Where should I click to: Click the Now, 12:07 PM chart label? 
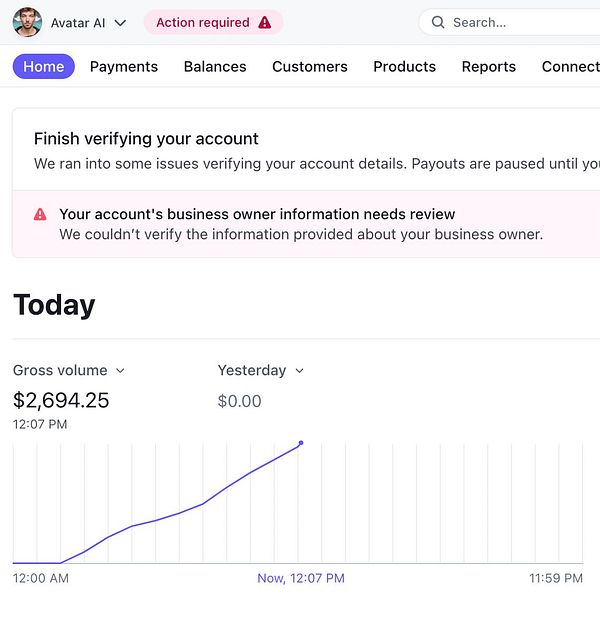[x=301, y=578]
